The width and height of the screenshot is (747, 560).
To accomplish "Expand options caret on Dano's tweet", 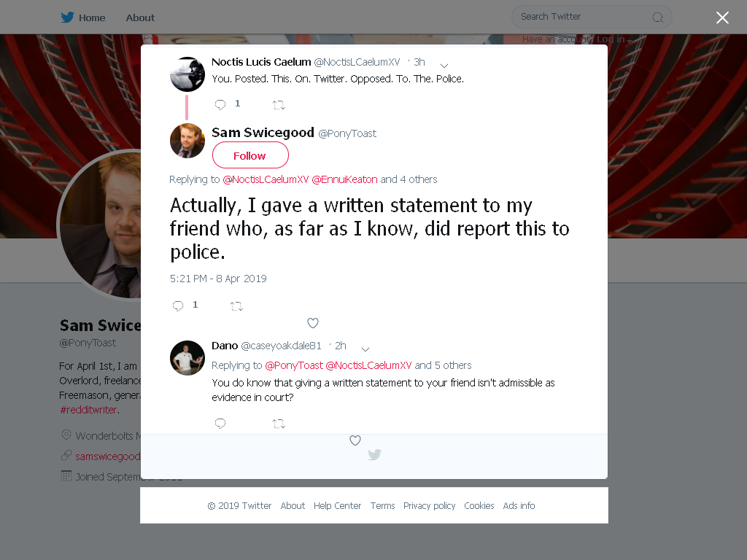I will pyautogui.click(x=365, y=349).
